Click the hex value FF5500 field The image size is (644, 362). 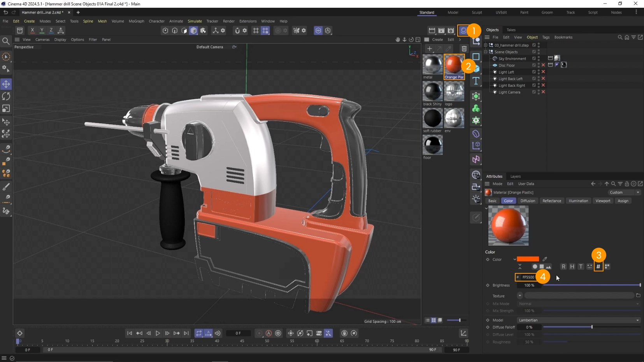528,277
